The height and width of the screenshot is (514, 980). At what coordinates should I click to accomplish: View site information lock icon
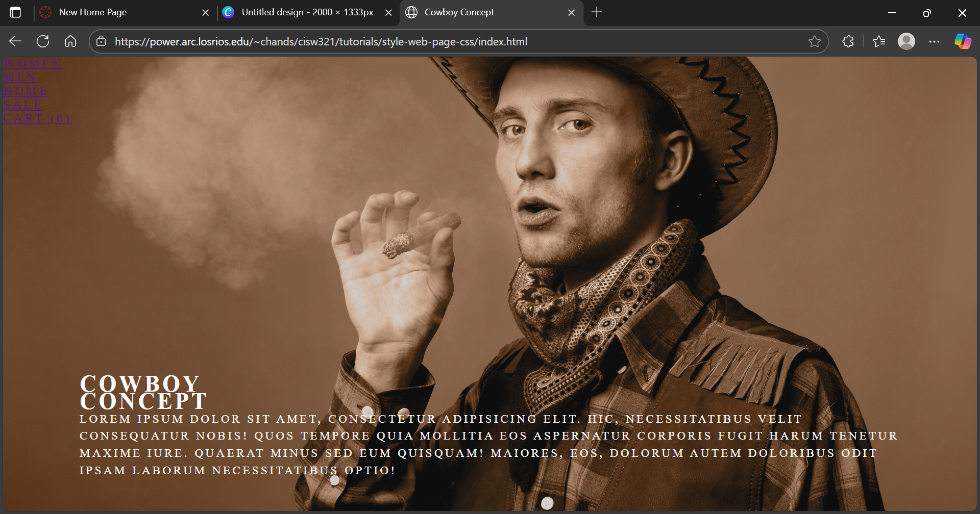coord(101,41)
